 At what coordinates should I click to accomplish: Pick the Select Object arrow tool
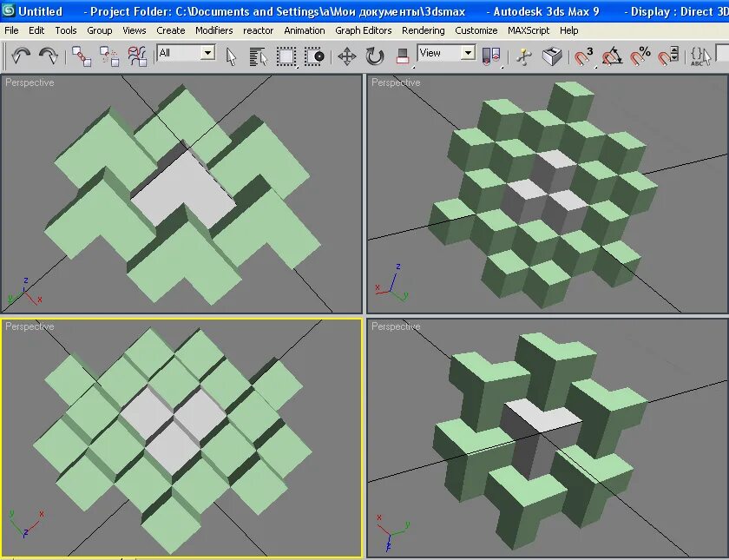tap(231, 56)
